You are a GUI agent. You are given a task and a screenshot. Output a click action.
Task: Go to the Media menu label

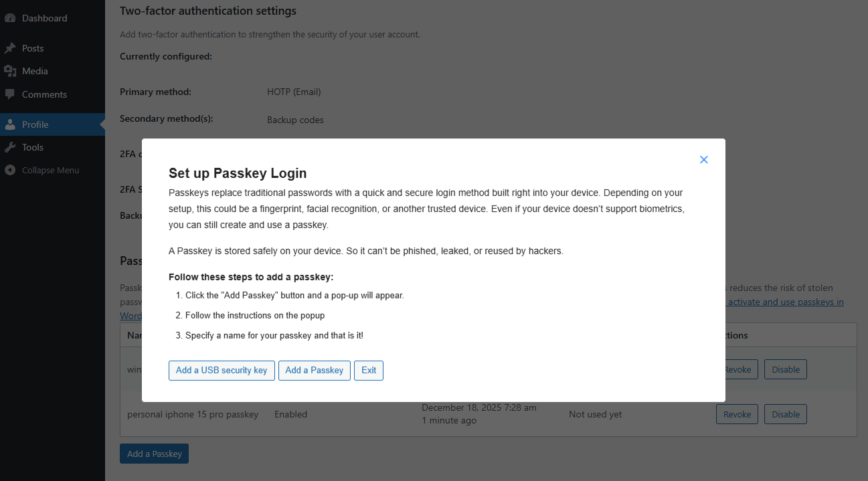pyautogui.click(x=35, y=71)
